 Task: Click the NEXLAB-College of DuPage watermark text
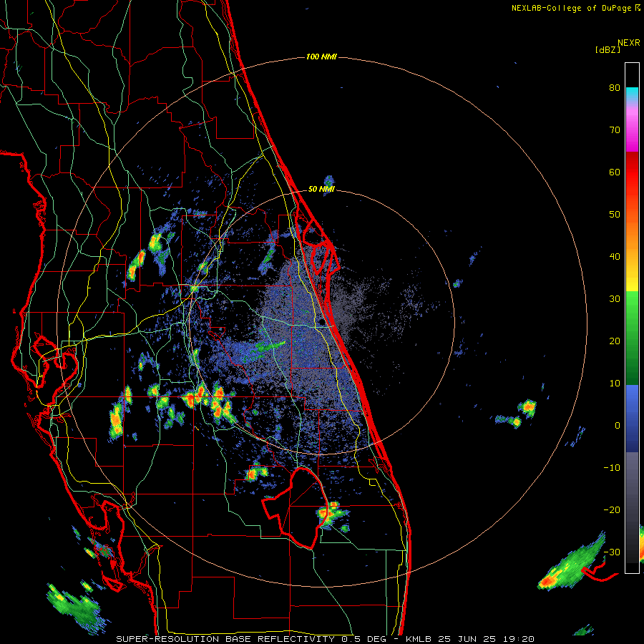pos(576,8)
